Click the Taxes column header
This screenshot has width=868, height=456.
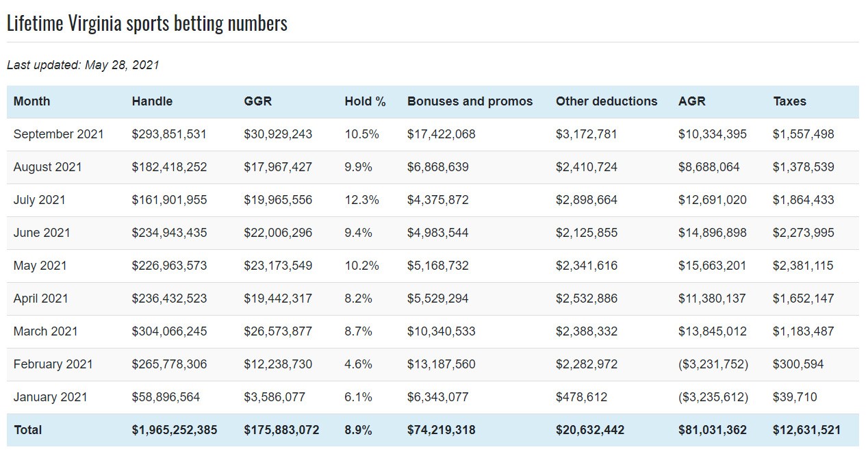(789, 101)
